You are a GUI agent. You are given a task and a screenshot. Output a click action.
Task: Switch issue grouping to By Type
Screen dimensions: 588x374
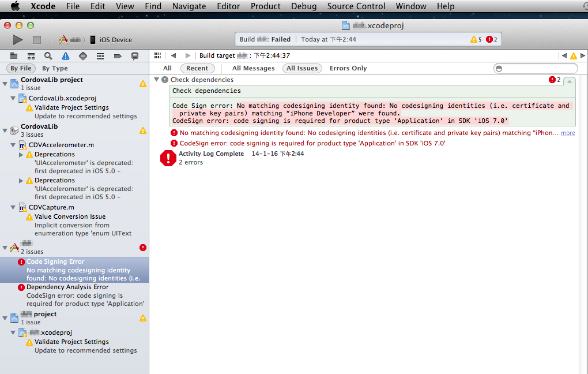coord(55,68)
